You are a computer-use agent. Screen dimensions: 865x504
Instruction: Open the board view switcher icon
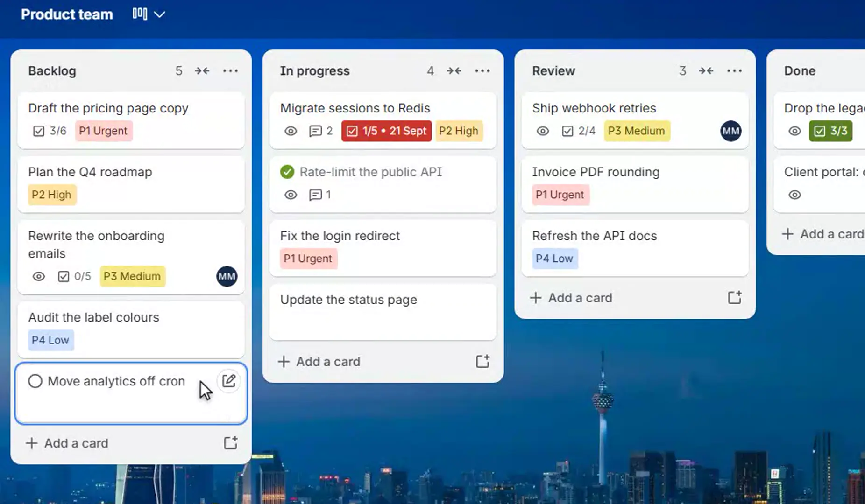click(140, 14)
